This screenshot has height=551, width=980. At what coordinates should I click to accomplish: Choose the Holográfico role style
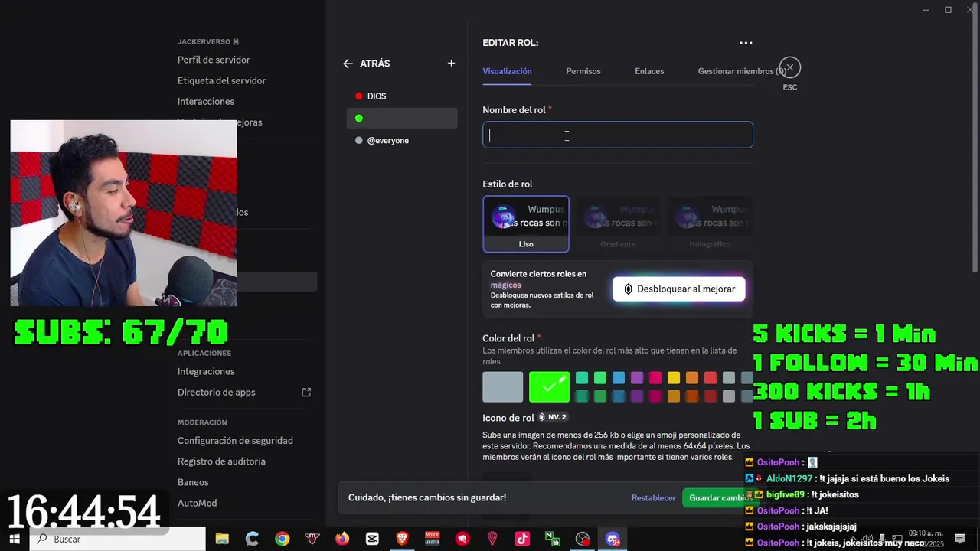click(710, 223)
